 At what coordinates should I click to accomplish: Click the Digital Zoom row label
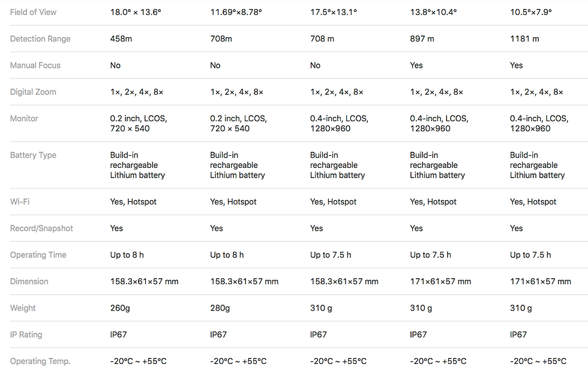tap(33, 92)
